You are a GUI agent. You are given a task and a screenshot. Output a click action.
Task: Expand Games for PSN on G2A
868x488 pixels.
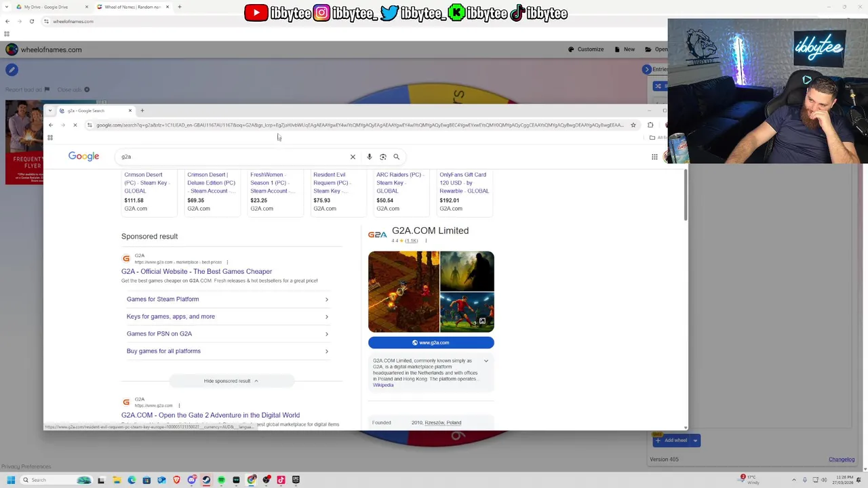point(227,333)
